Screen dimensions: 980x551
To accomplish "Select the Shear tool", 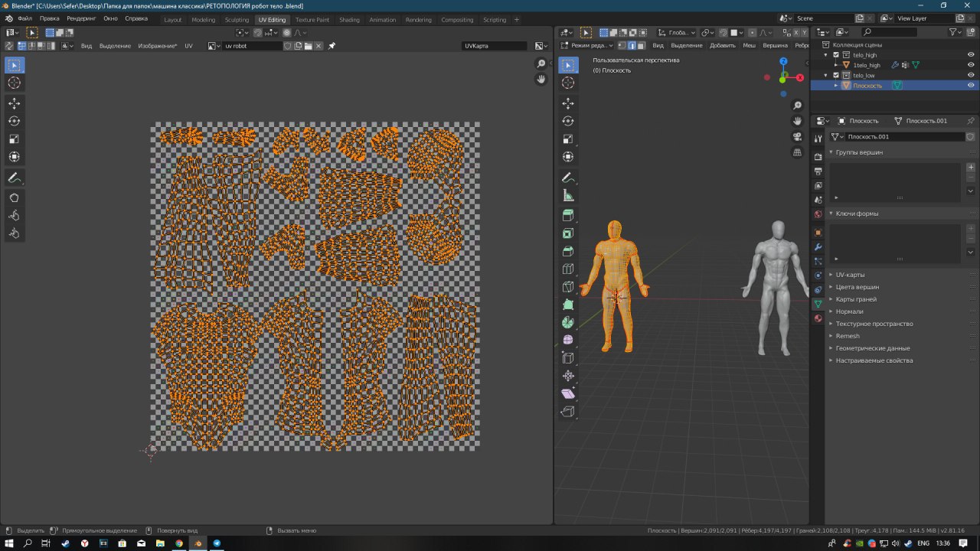I will tap(568, 393).
